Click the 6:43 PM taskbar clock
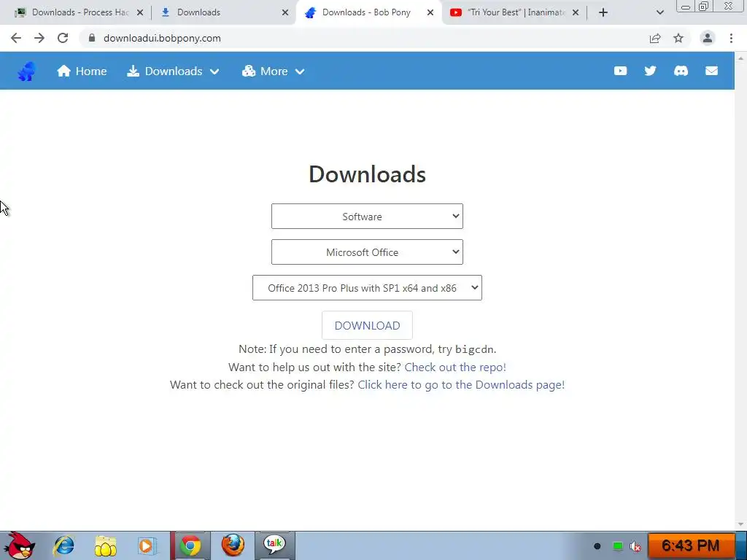747x560 pixels. [691, 545]
